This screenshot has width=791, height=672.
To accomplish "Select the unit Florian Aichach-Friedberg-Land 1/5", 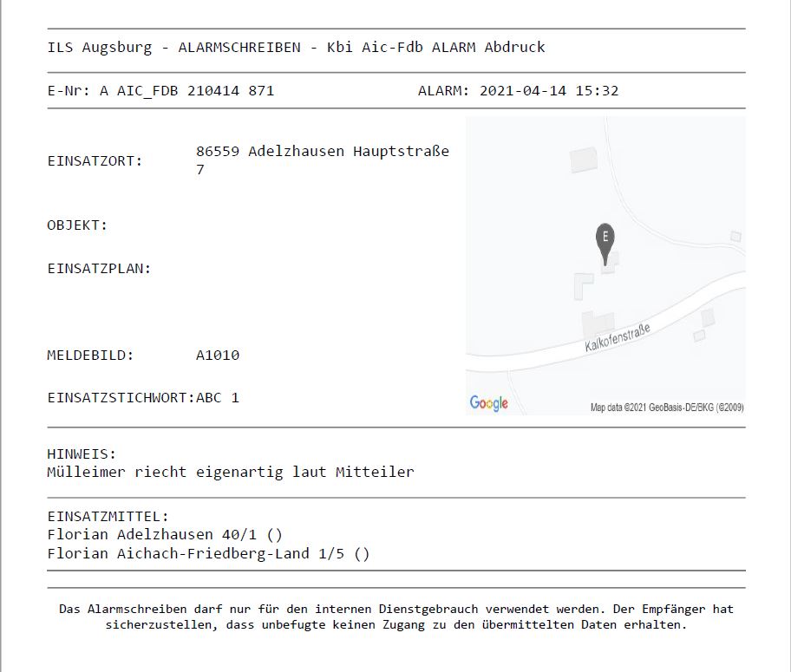I will tap(208, 553).
